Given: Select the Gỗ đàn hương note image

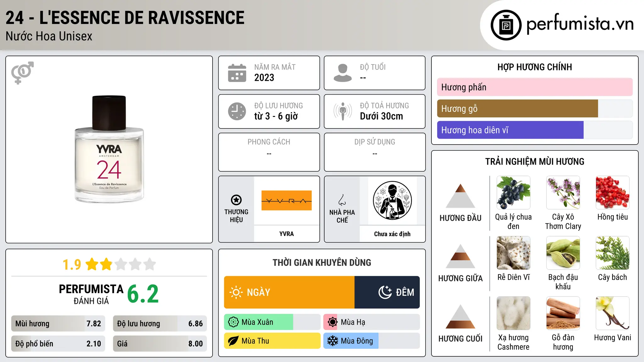Looking at the screenshot, I should [x=563, y=313].
